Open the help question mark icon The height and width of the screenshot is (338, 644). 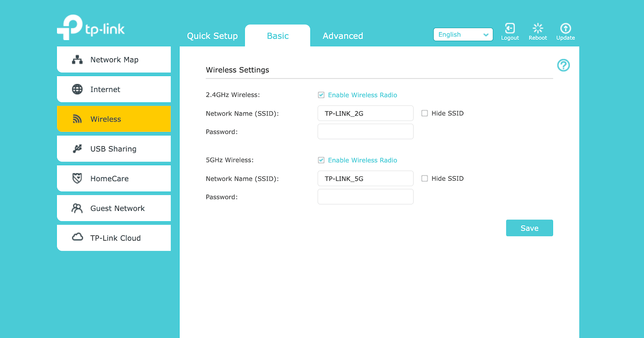563,65
